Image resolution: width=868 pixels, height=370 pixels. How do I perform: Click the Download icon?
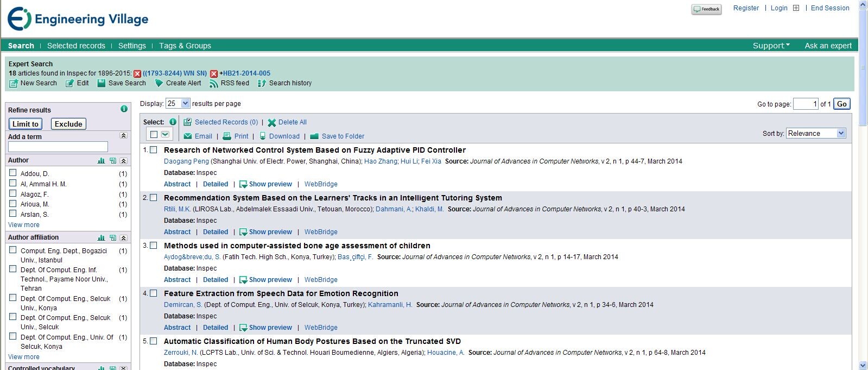pyautogui.click(x=263, y=136)
